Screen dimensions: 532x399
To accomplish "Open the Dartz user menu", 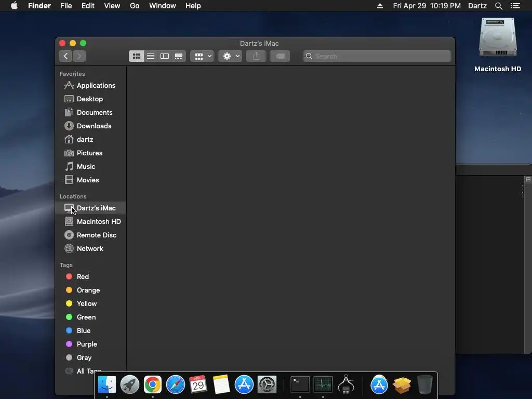I will tap(477, 6).
